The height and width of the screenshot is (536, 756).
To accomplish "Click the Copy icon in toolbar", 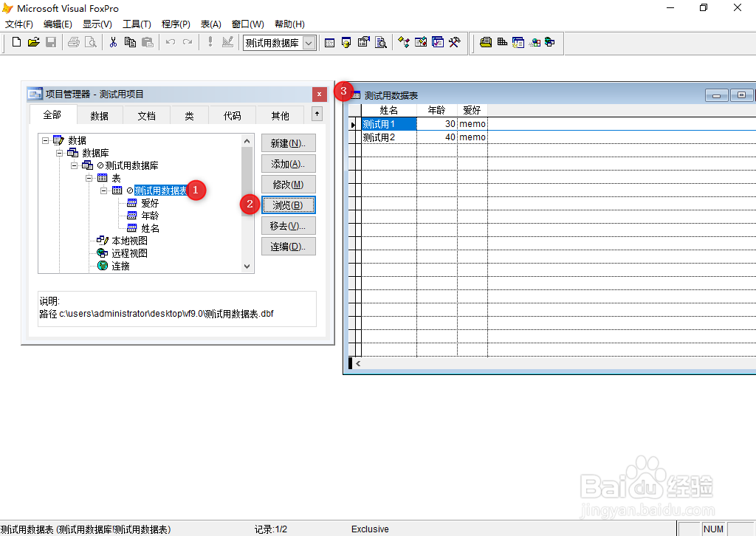I will pos(130,42).
